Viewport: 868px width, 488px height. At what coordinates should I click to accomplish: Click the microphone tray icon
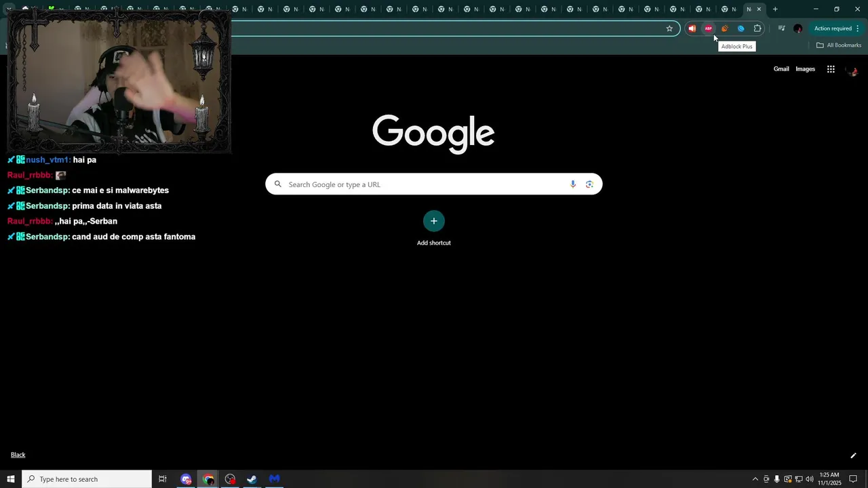[777, 479]
